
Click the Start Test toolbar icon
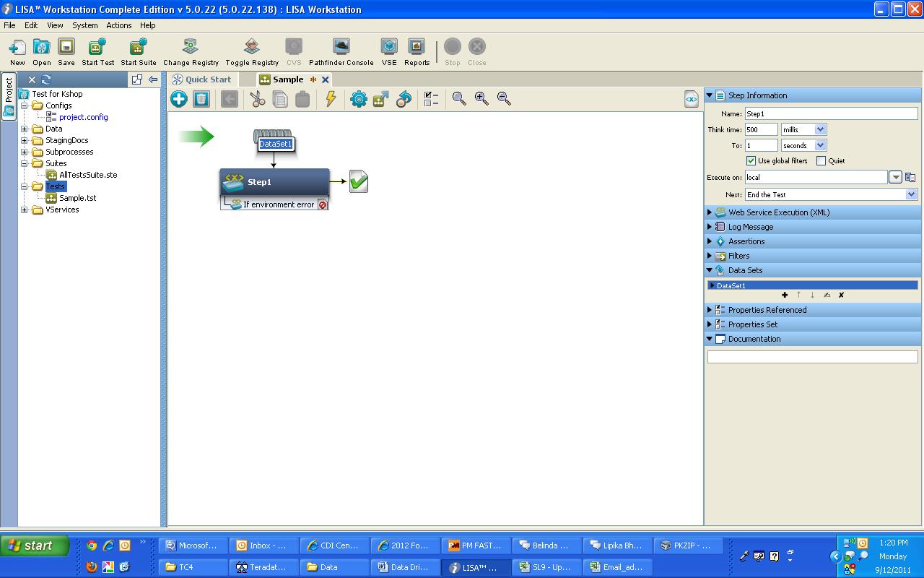point(97,48)
